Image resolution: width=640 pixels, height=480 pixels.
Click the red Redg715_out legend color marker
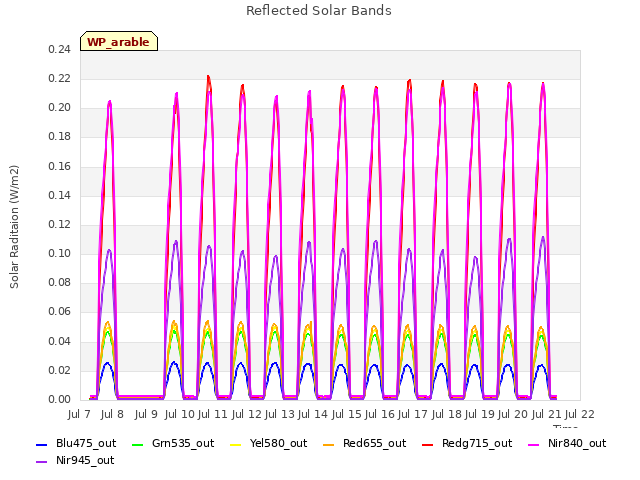click(428, 444)
